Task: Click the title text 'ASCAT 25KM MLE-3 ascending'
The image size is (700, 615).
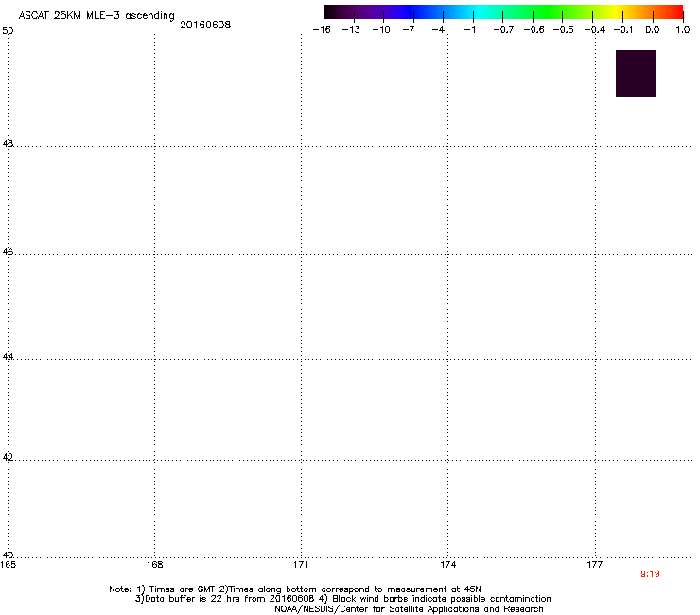Action: [96, 16]
